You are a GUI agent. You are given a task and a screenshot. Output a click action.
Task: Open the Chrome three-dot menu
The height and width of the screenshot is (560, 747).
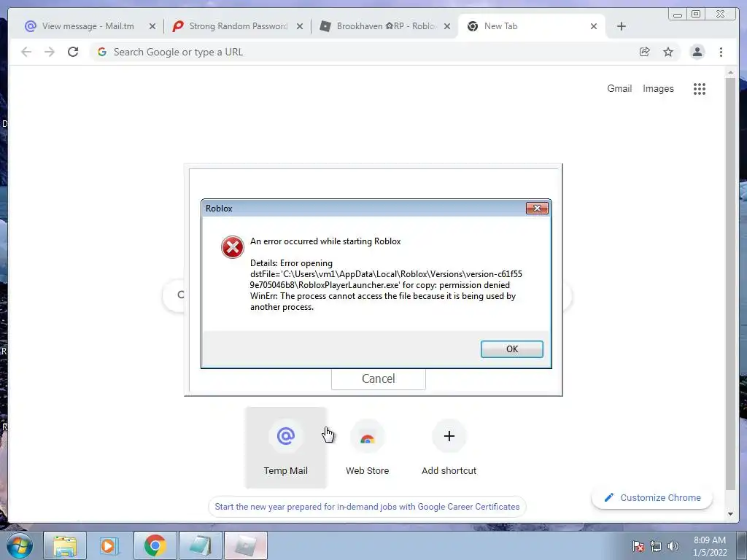pos(721,52)
